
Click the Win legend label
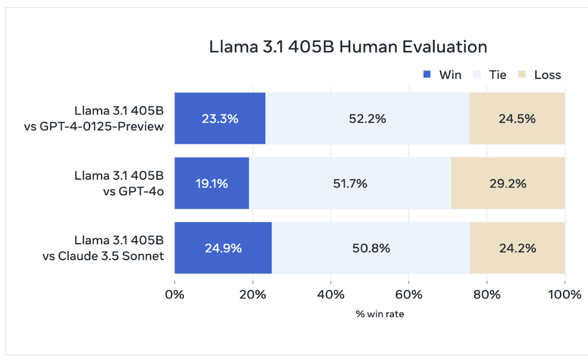[450, 75]
